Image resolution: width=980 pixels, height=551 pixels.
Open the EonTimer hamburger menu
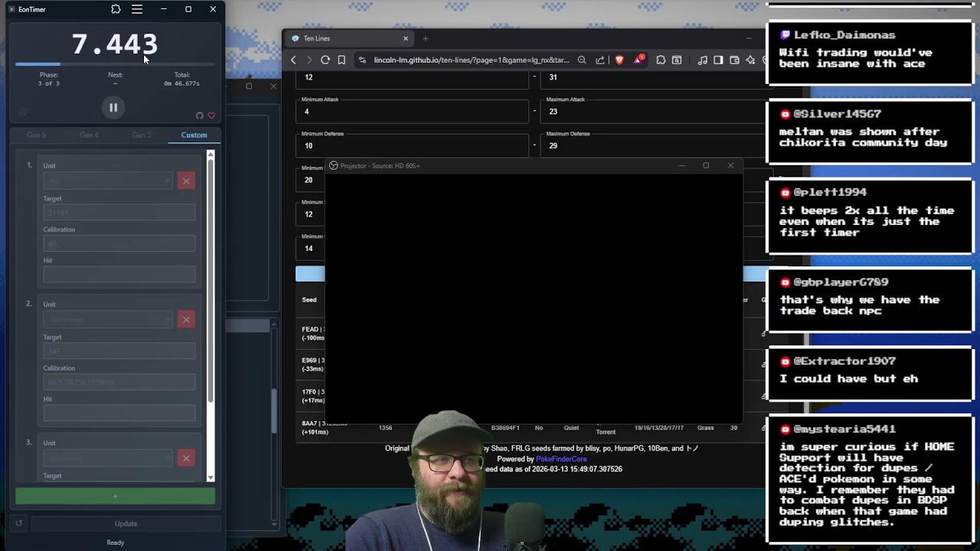[x=137, y=9]
